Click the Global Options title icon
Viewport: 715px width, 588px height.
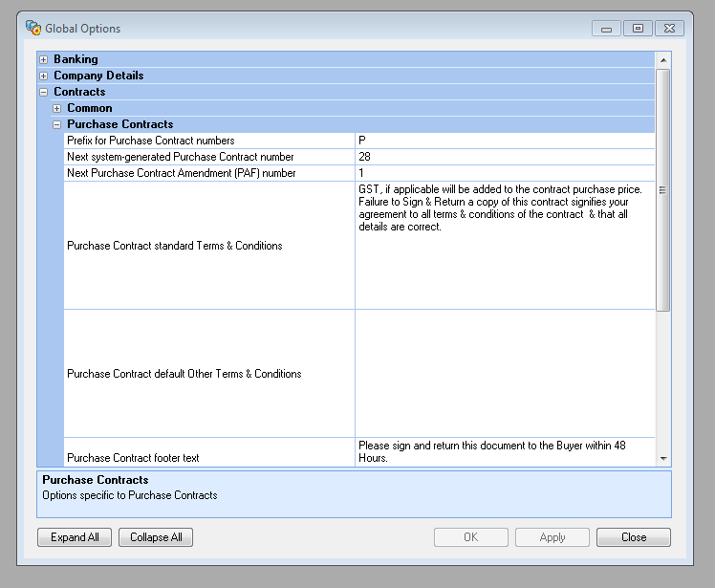coord(32,28)
